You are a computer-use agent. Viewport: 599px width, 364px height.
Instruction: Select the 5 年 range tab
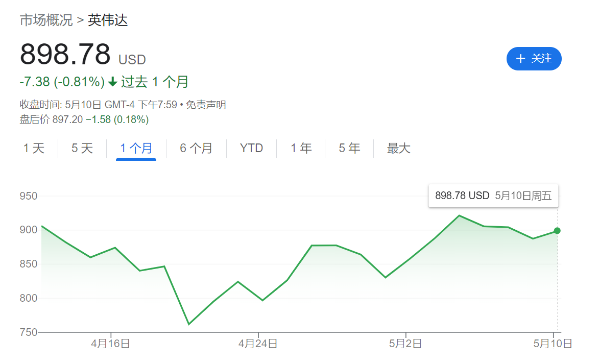(x=349, y=148)
